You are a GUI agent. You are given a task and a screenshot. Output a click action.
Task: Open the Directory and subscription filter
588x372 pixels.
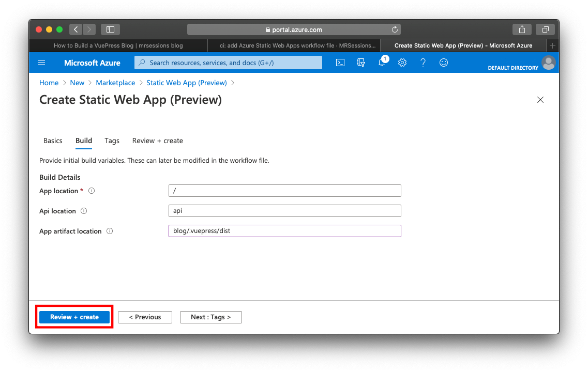tap(361, 63)
